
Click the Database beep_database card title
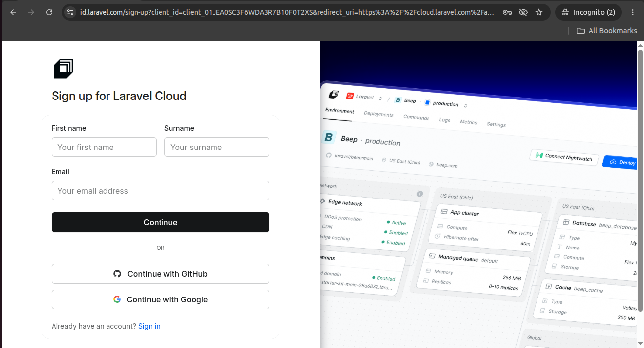pyautogui.click(x=604, y=225)
